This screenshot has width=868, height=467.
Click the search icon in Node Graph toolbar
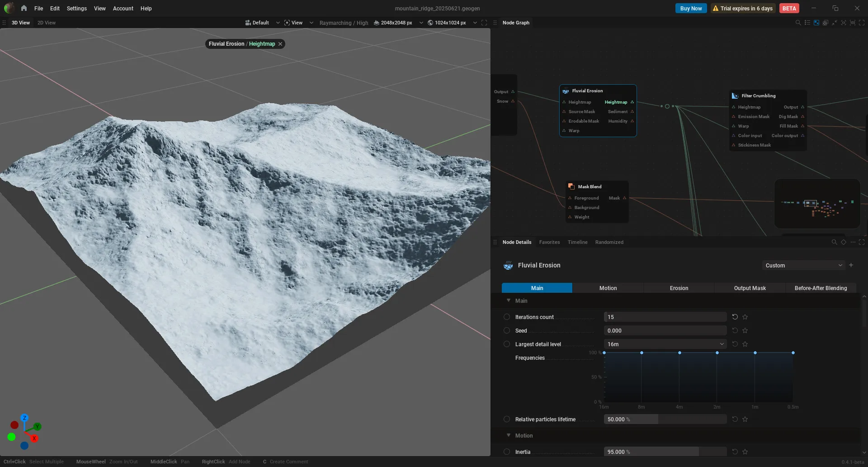coord(798,23)
